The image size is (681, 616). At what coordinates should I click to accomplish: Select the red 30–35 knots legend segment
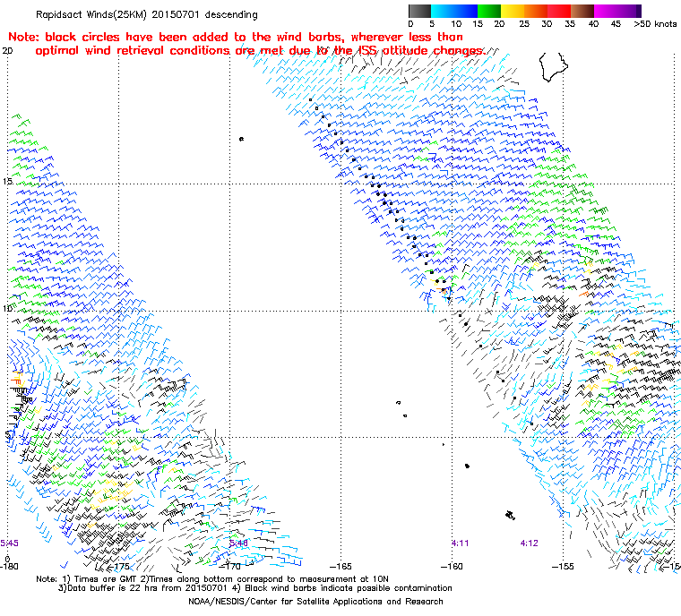pos(559,11)
